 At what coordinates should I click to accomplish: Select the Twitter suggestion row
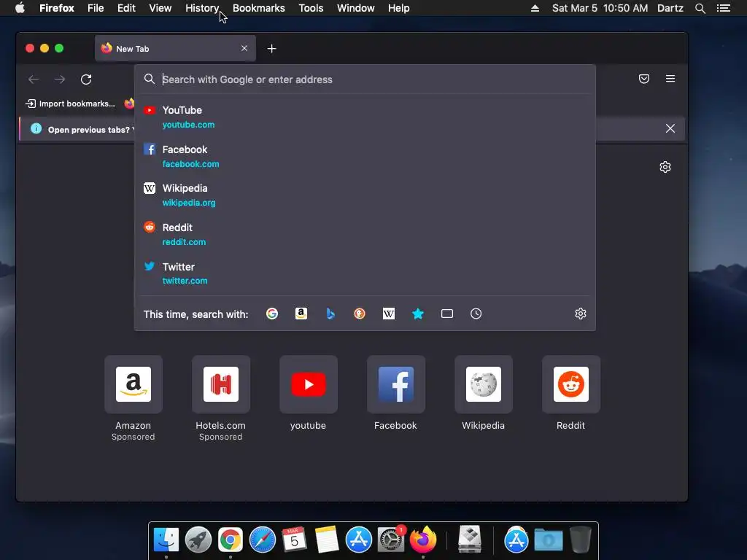[x=365, y=273]
